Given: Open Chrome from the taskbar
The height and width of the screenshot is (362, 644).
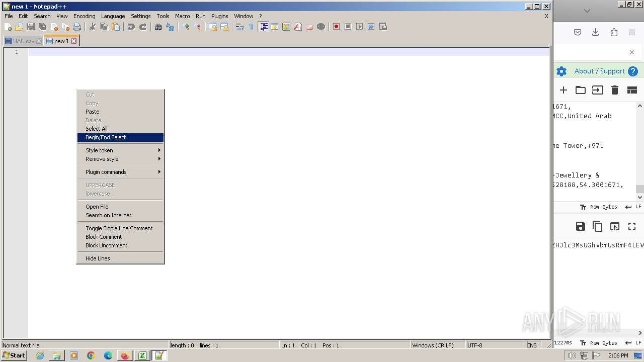Looking at the screenshot, I should 91,355.
